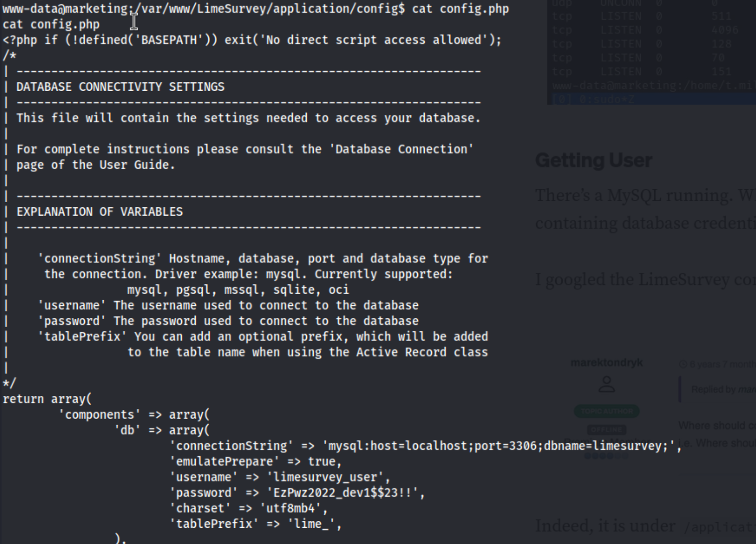This screenshot has height=544, width=756.
Task: Click the 'password' explanation comment line
Action: (x=228, y=321)
